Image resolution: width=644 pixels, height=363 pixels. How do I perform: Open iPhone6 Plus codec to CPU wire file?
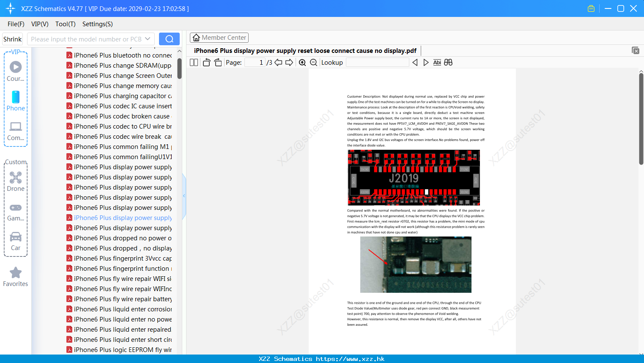coord(119,126)
